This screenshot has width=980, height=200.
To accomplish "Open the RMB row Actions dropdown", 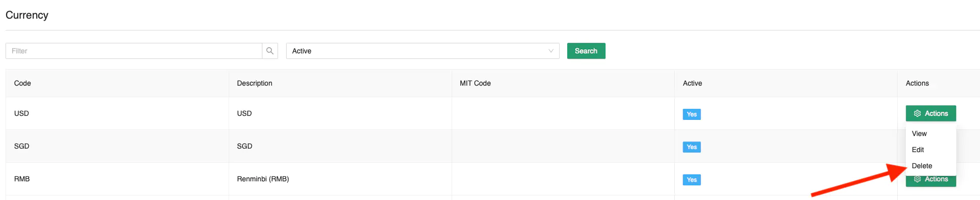I will point(931,180).
